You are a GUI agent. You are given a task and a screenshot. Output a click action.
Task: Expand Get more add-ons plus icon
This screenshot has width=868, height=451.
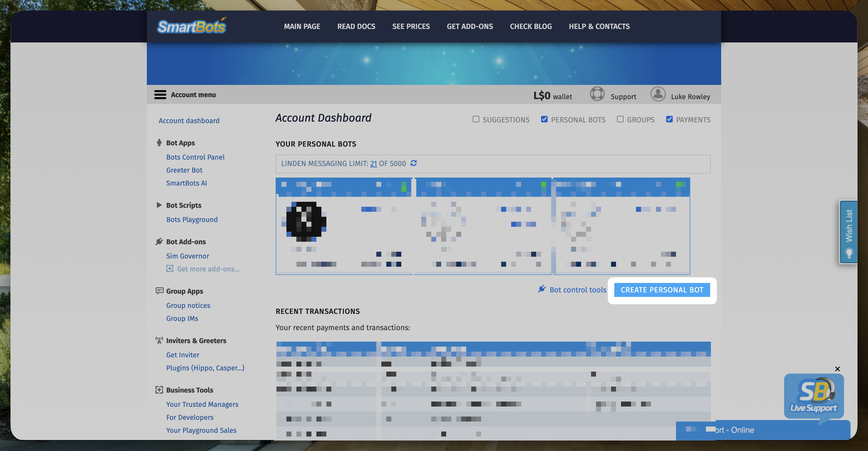coord(170,269)
